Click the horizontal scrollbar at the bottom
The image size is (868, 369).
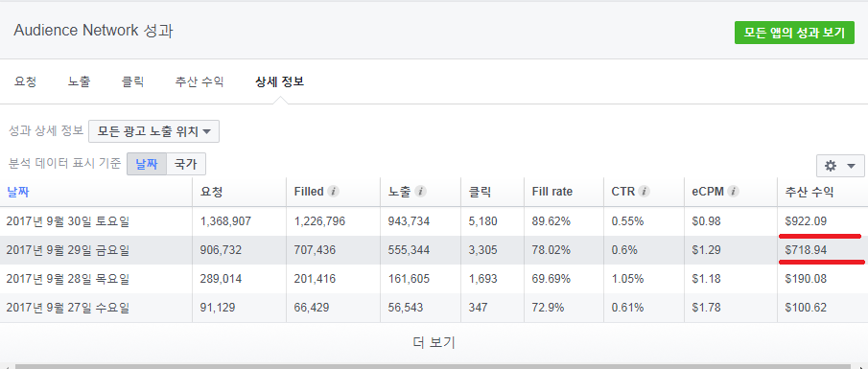pyautogui.click(x=434, y=366)
